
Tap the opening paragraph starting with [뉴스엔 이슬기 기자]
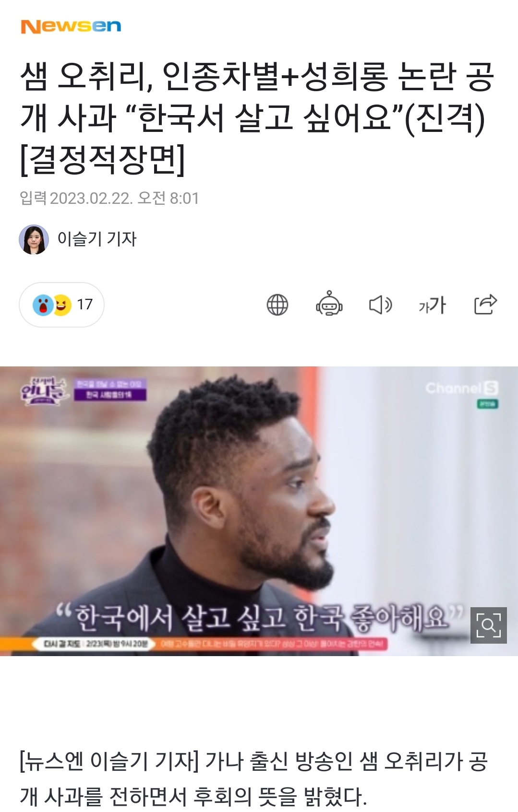click(253, 778)
